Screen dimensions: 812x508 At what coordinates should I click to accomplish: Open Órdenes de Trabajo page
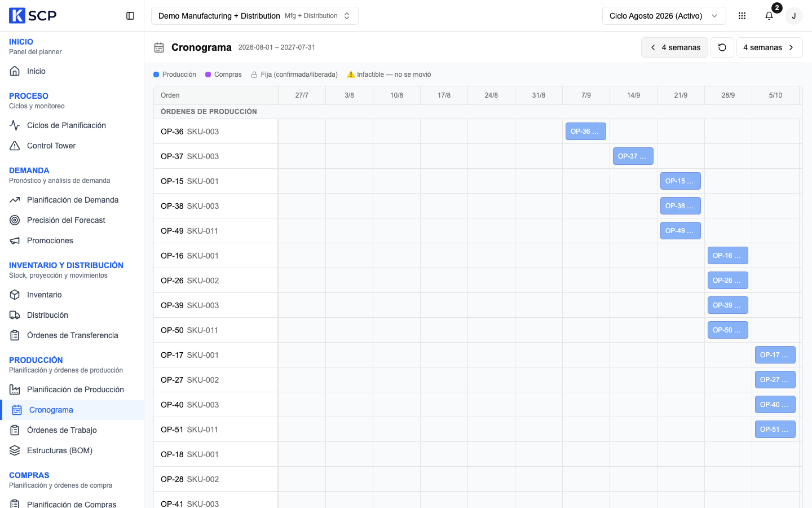tap(72, 430)
